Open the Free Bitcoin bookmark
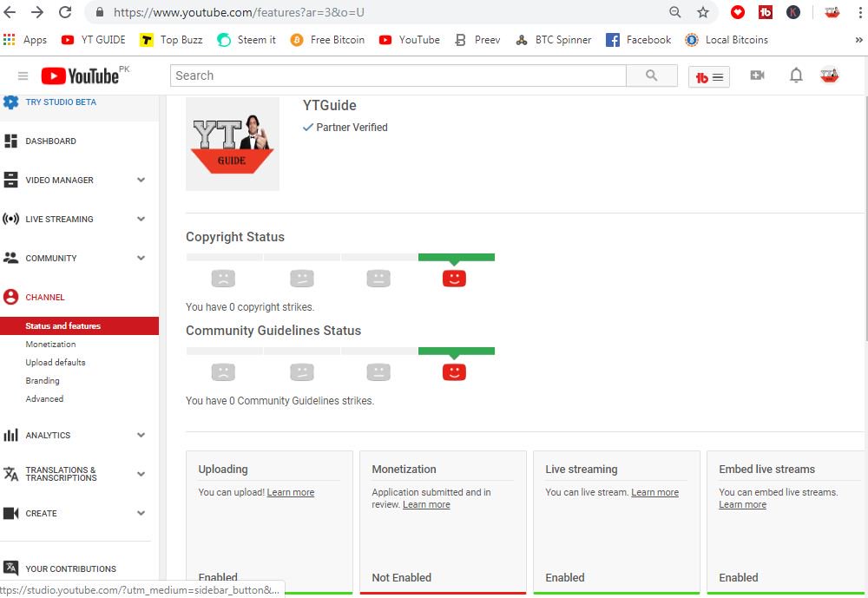868x598 pixels. click(327, 40)
